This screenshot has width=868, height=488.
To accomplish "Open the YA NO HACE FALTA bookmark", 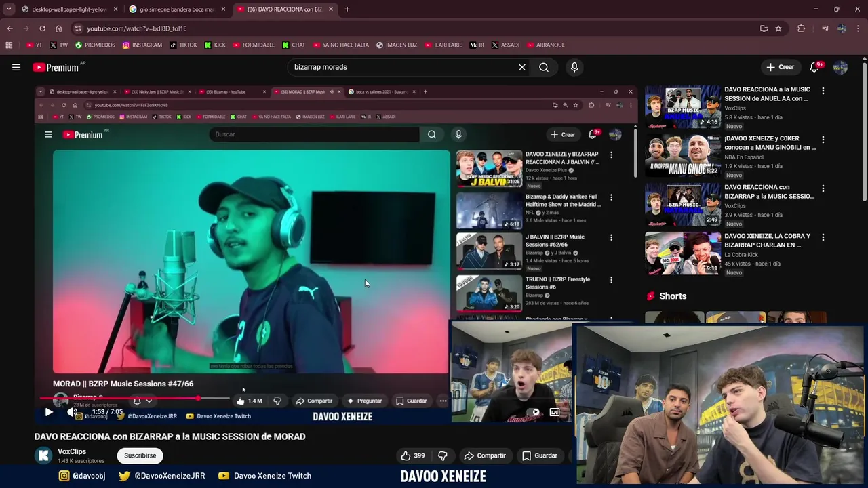I will pos(340,45).
